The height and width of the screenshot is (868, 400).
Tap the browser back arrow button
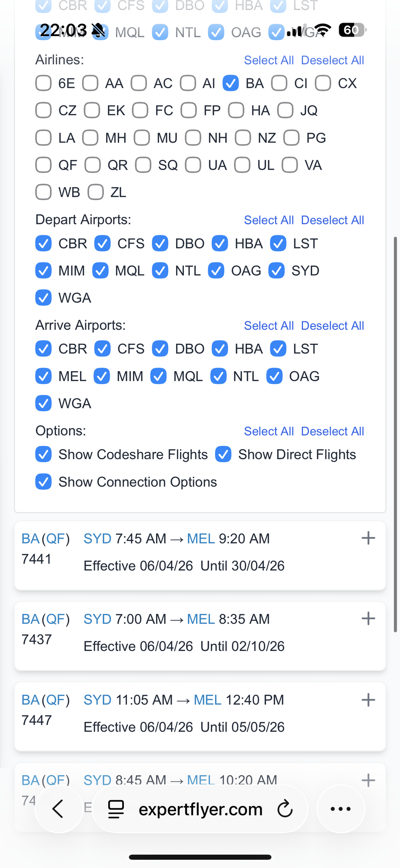tap(58, 809)
